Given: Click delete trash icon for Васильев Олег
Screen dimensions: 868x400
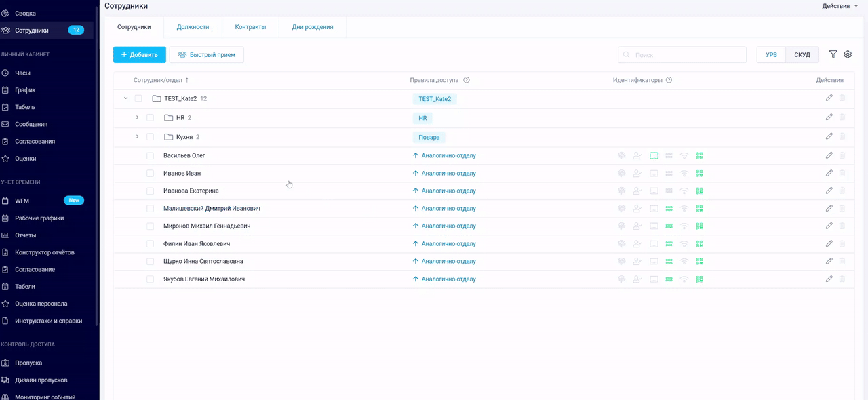Looking at the screenshot, I should click(842, 155).
